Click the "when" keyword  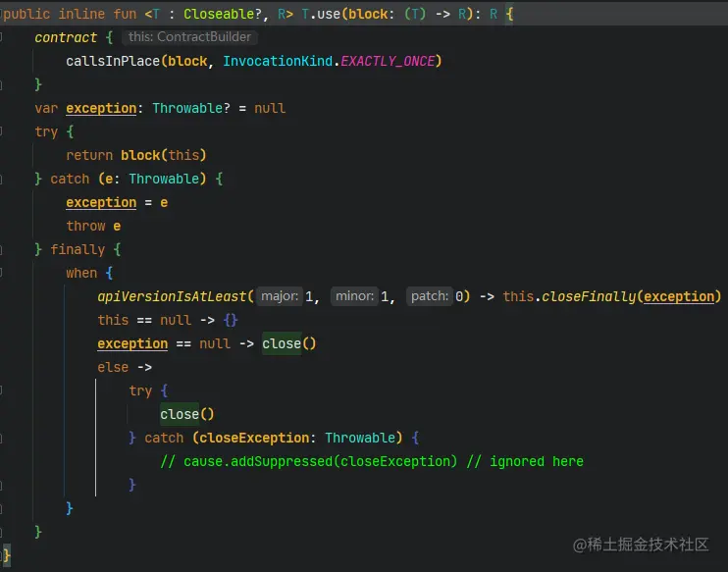tap(81, 274)
